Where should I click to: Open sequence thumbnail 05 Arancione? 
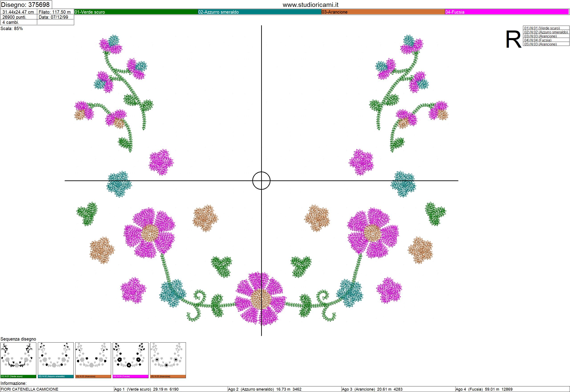168,360
